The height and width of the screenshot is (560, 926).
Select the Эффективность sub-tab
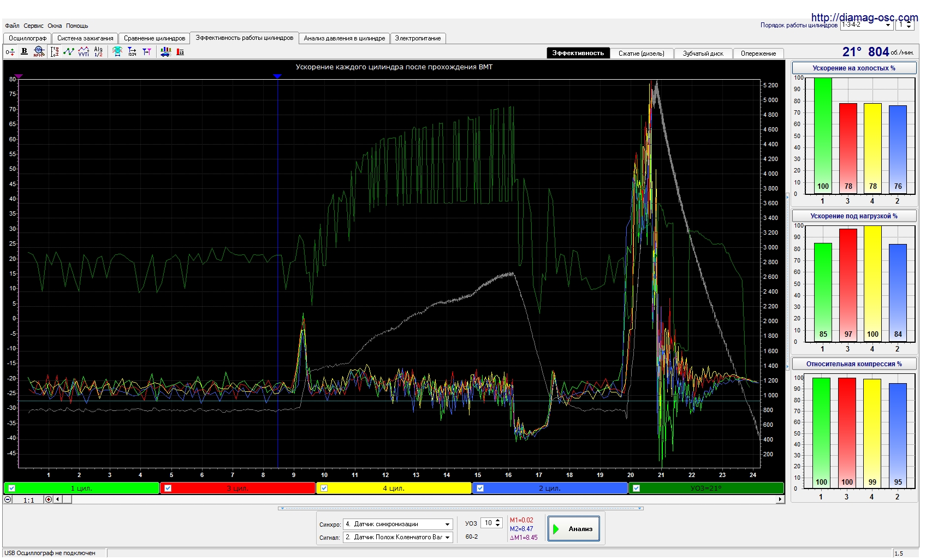coord(578,53)
